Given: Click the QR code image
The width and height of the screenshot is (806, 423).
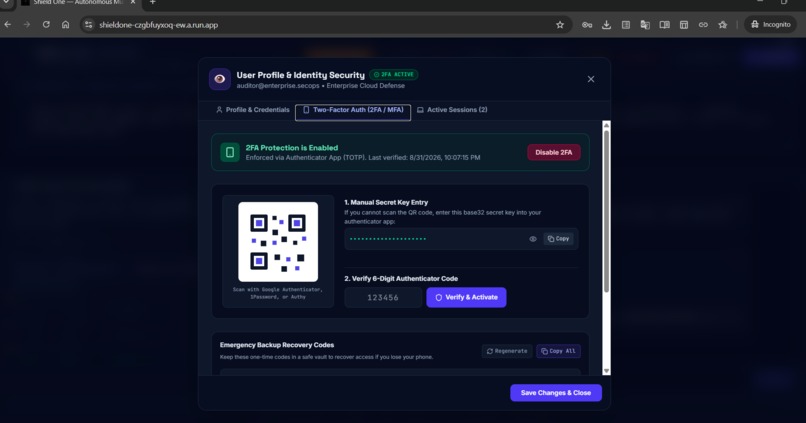Looking at the screenshot, I should coord(278,242).
